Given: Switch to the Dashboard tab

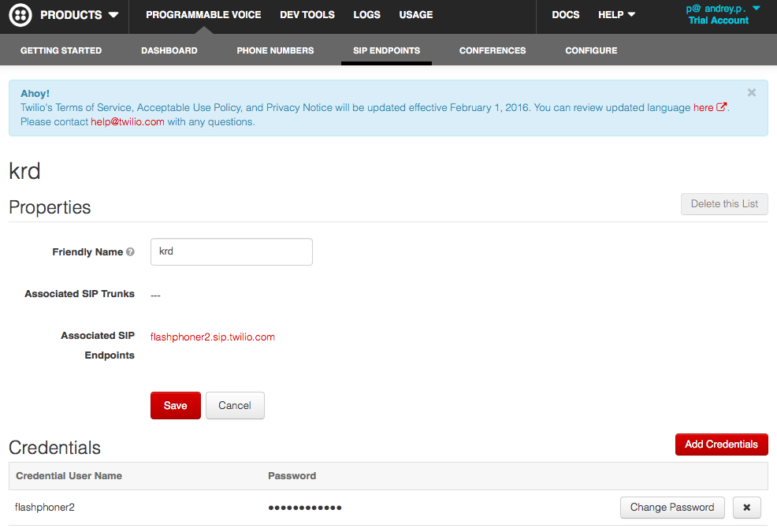Looking at the screenshot, I should coord(169,50).
